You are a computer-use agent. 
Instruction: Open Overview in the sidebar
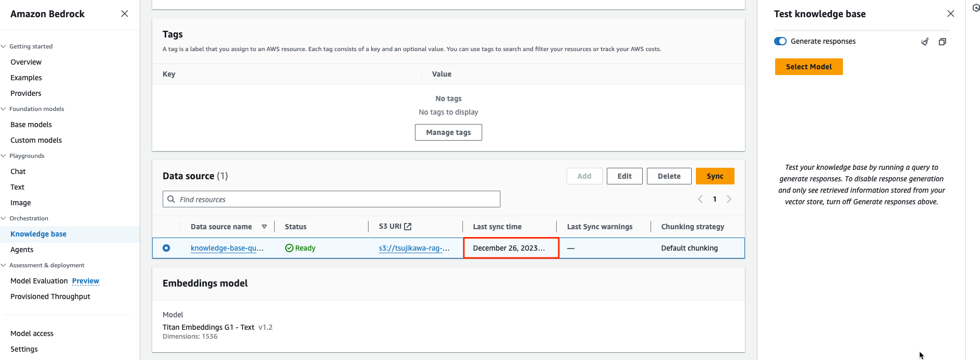(x=26, y=62)
